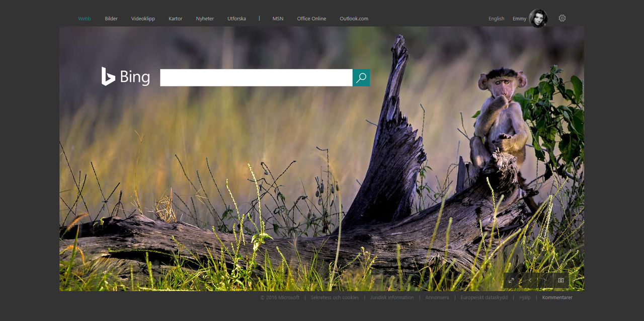644x321 pixels.
Task: Show previous background image with left chevron
Action: [x=530, y=280]
